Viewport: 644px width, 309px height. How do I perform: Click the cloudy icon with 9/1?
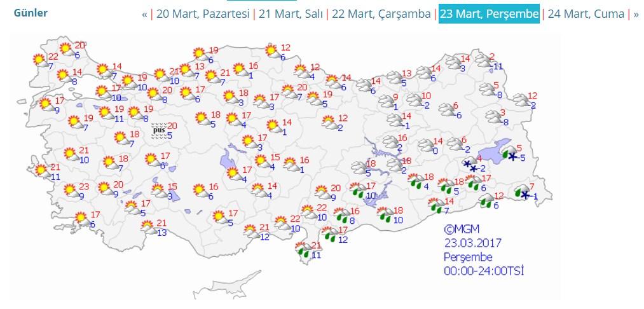387,102
